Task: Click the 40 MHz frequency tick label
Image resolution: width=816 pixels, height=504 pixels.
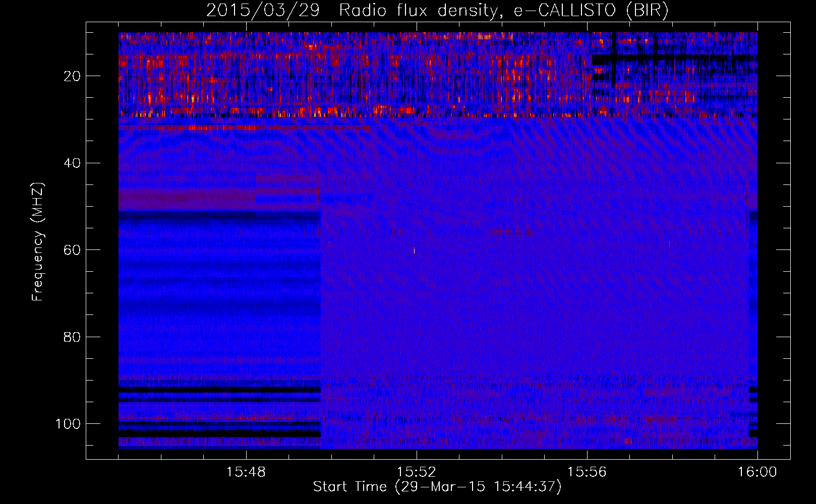Action: [72, 163]
